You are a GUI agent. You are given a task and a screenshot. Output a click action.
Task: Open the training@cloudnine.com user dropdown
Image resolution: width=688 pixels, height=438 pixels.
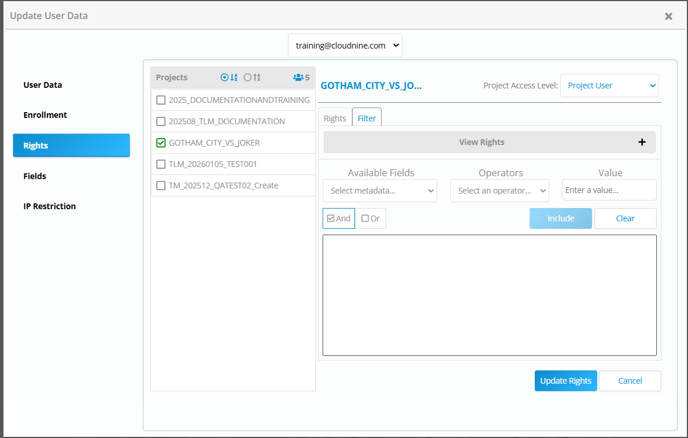pyautogui.click(x=345, y=46)
